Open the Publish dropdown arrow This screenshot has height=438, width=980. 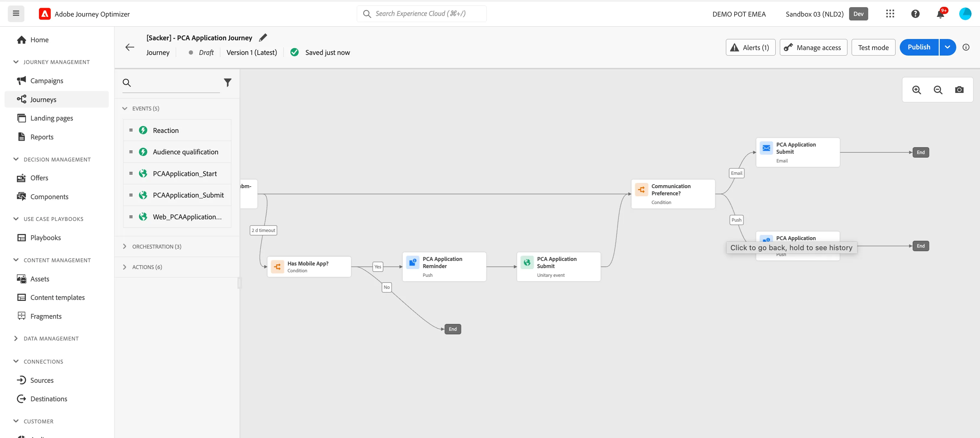pos(948,47)
